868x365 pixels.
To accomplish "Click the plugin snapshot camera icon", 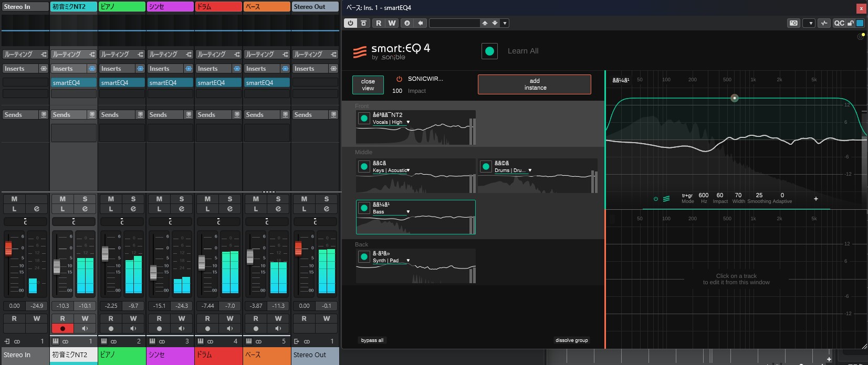I will pos(793,23).
